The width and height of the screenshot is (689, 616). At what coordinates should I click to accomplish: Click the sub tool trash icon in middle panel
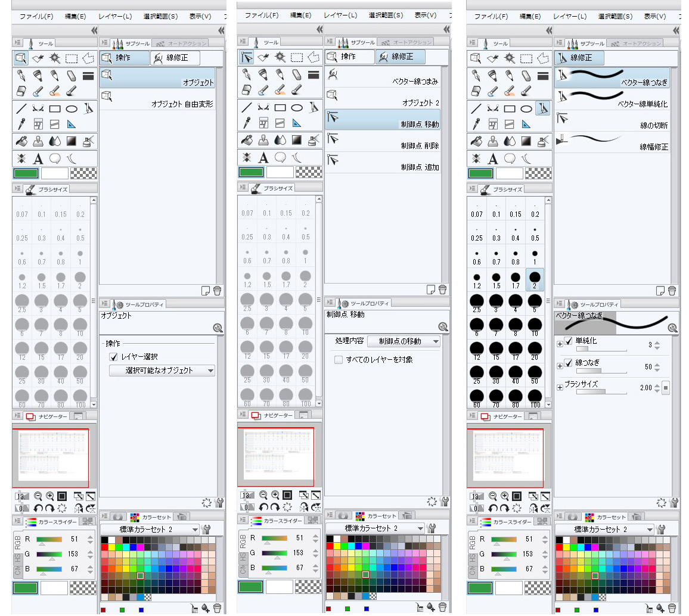[x=442, y=290]
